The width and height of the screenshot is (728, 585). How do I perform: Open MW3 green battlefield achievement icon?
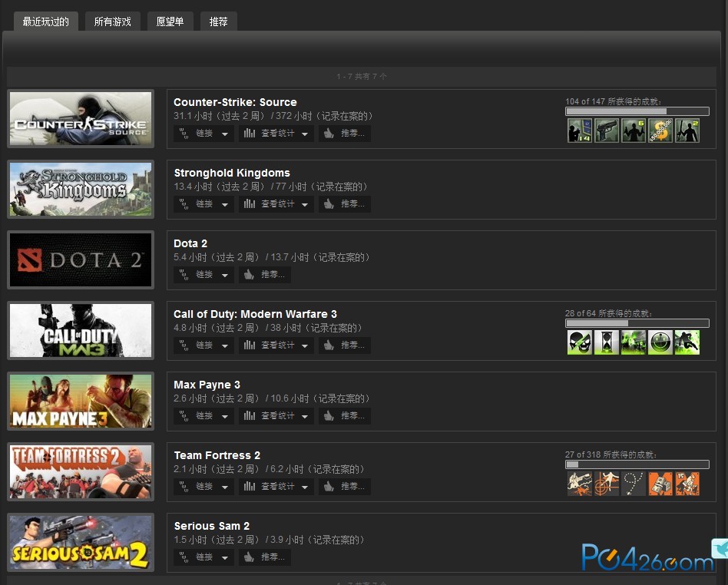click(634, 342)
